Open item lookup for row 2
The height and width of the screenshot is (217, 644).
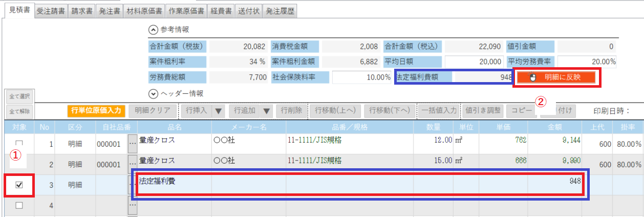click(133, 164)
